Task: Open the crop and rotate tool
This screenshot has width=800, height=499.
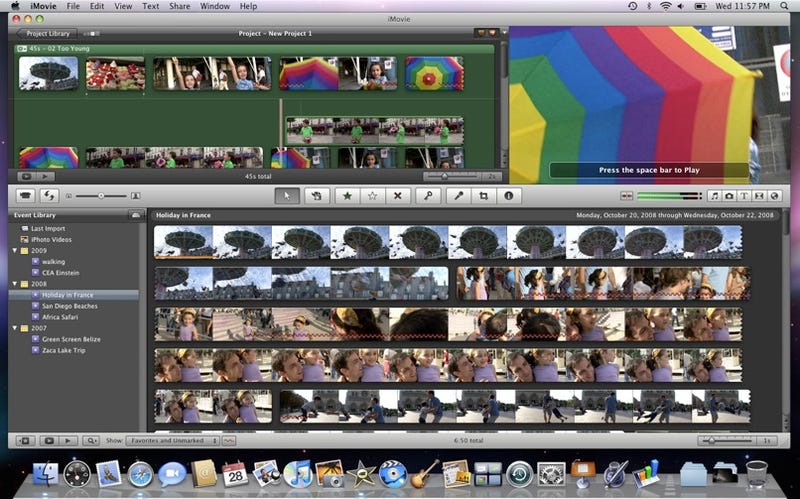Action: (483, 196)
